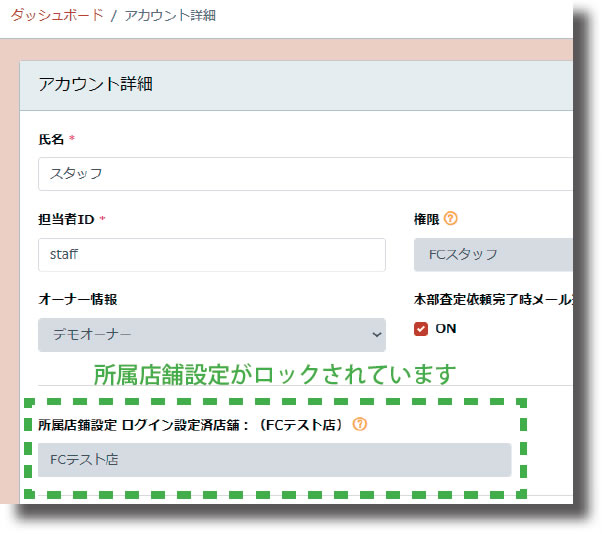Click the help icon next to 権限
Image resolution: width=602 pixels, height=534 pixels.
(451, 218)
